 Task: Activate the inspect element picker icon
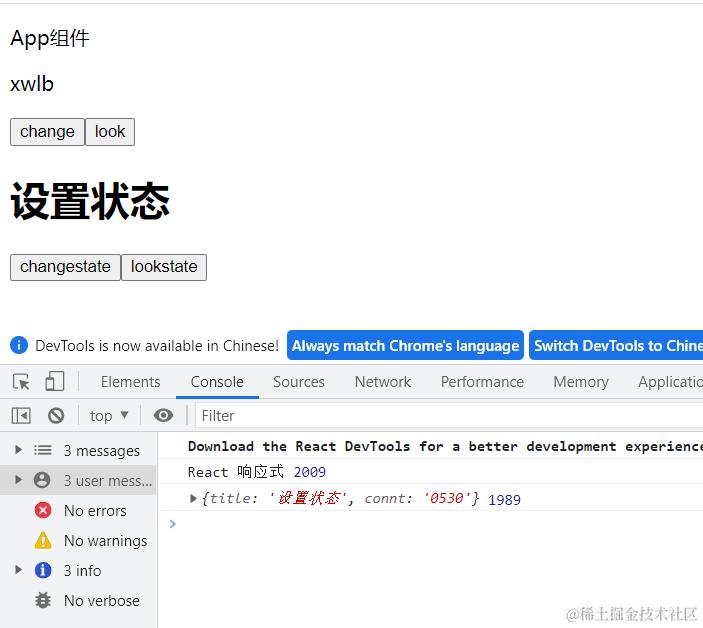[21, 382]
